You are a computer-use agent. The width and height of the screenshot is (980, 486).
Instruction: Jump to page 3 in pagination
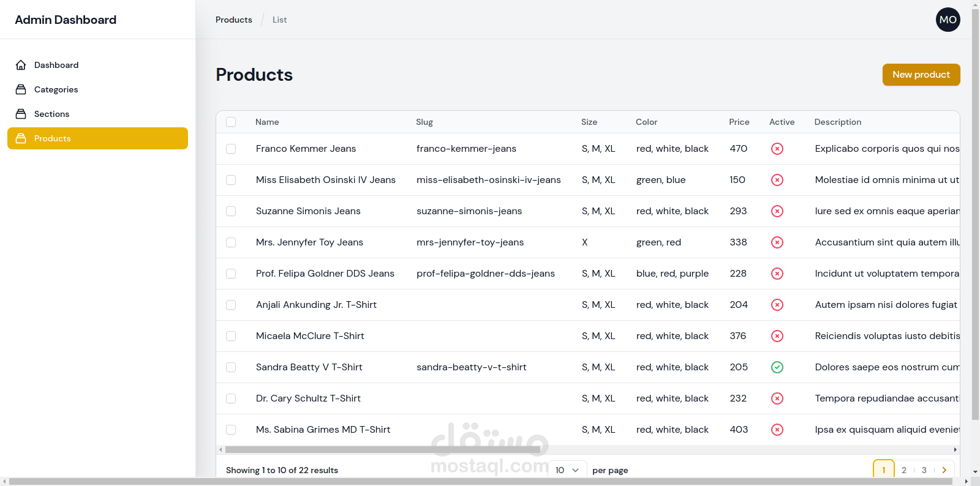(924, 470)
